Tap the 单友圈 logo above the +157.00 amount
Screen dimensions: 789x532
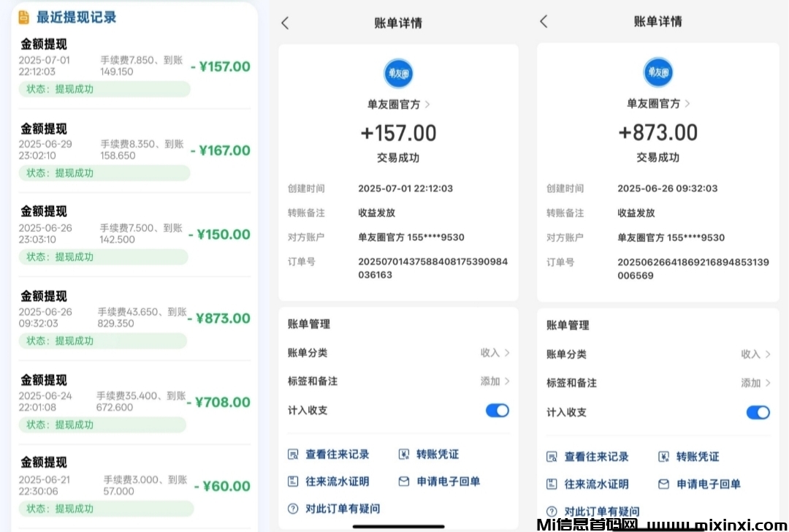398,73
